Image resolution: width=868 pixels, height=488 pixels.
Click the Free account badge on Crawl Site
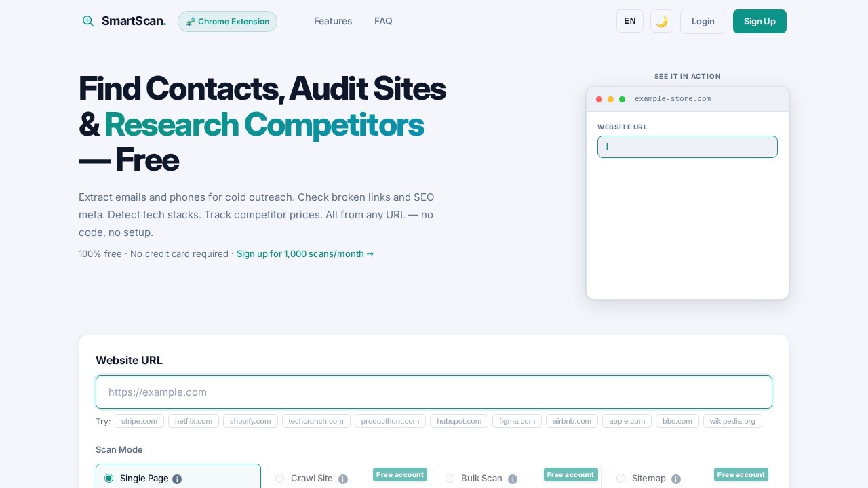(400, 474)
